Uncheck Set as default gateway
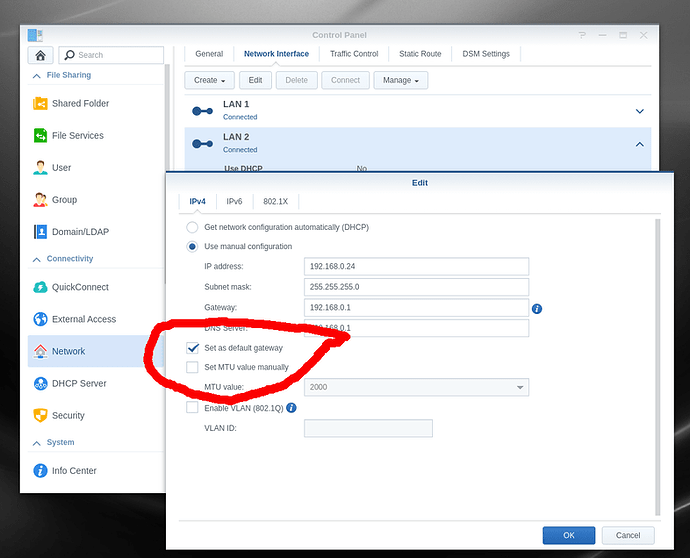 click(x=192, y=348)
